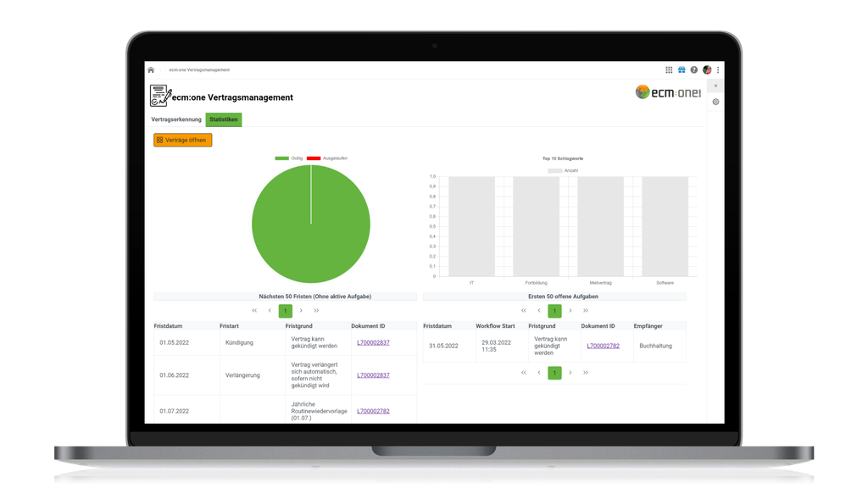Screen dimensions: 868x499
Task: Click the contract document header icon
Action: 160,96
